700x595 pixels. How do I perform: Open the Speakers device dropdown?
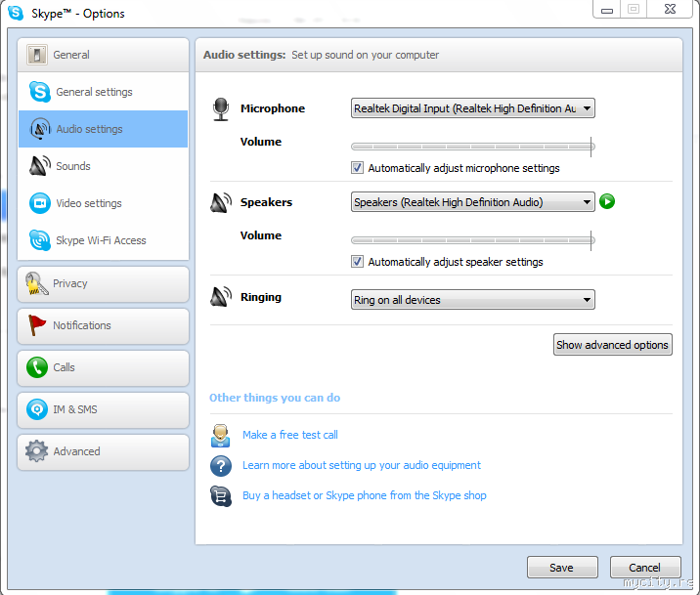(x=473, y=202)
